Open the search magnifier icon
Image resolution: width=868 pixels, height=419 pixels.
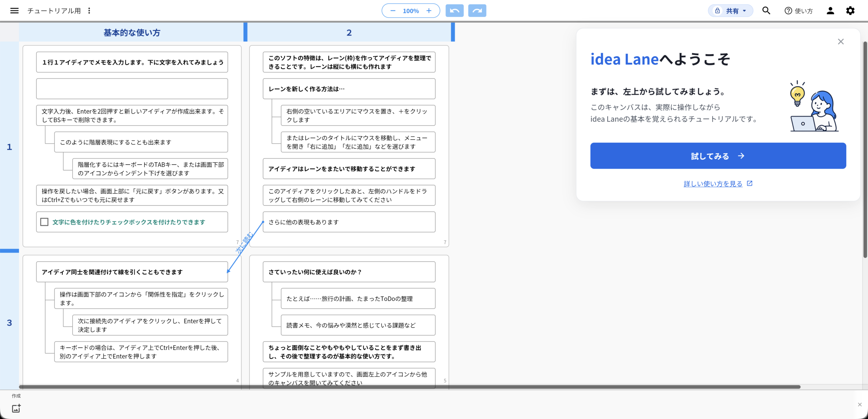tap(766, 11)
